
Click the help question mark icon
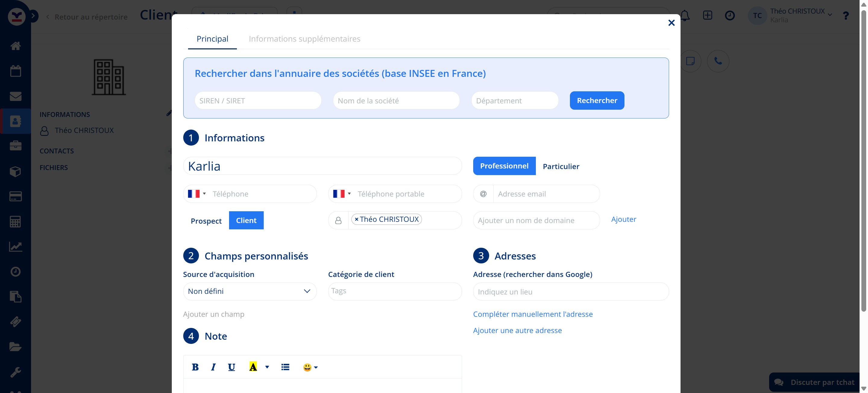pos(845,15)
